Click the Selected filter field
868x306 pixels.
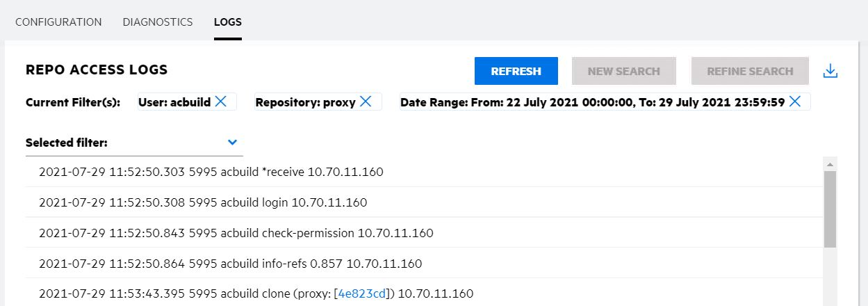[125, 143]
